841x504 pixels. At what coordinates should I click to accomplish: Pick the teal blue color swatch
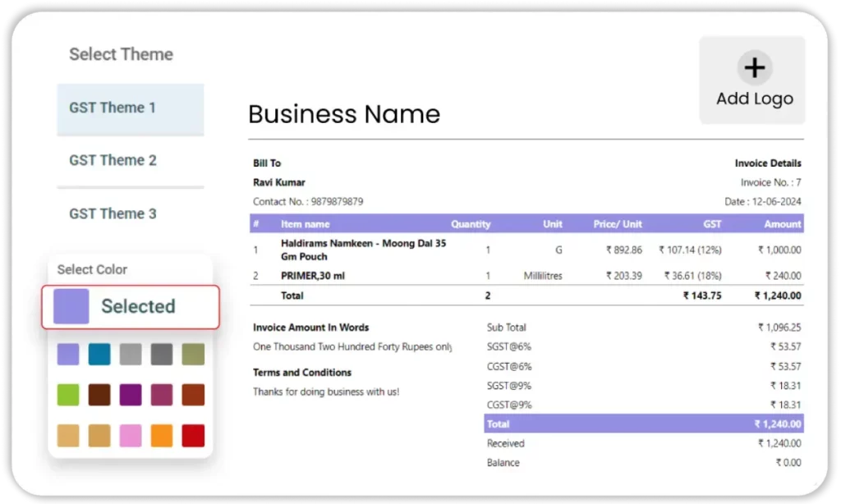99,354
